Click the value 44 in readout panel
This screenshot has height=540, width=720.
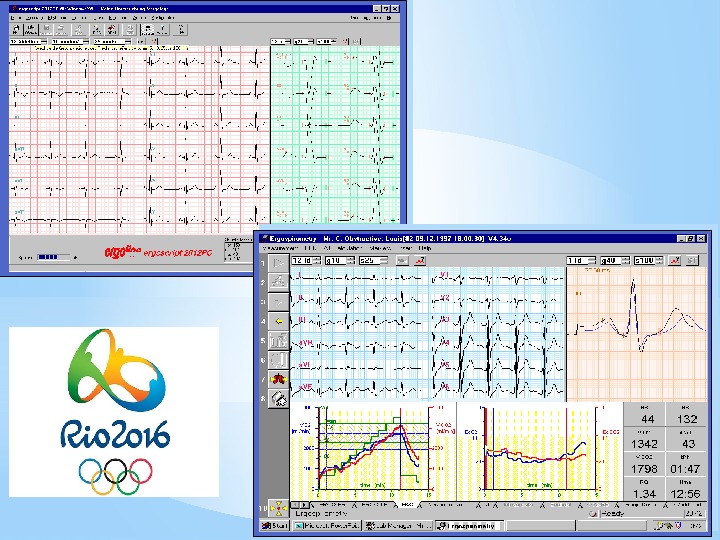pos(647,418)
